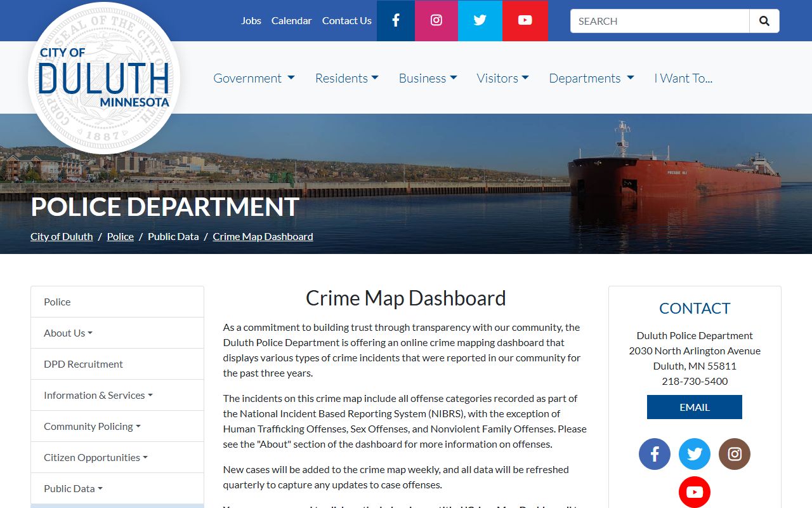Expand the Government menu
This screenshot has height=508, width=812.
pyautogui.click(x=254, y=78)
